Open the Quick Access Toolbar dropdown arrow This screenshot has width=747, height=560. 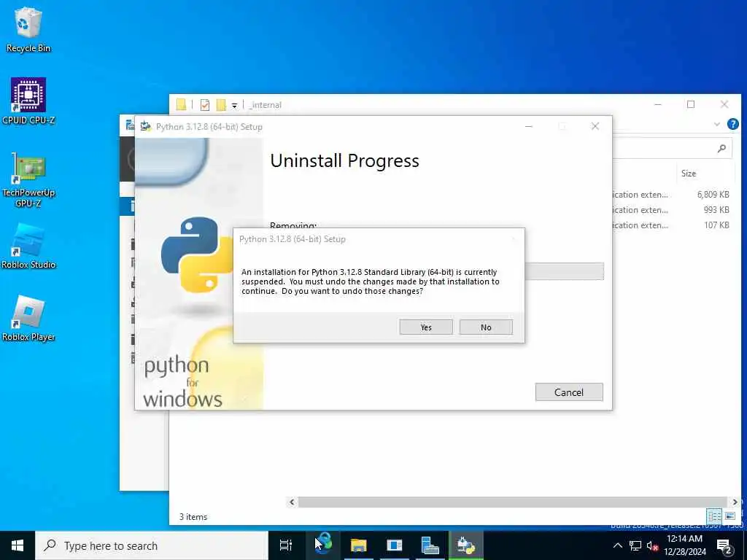(x=234, y=105)
